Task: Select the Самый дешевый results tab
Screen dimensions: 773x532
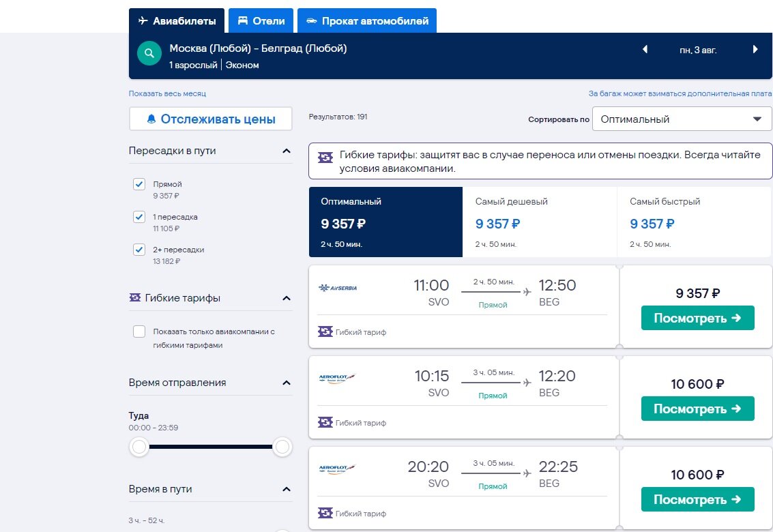Action: [x=540, y=222]
